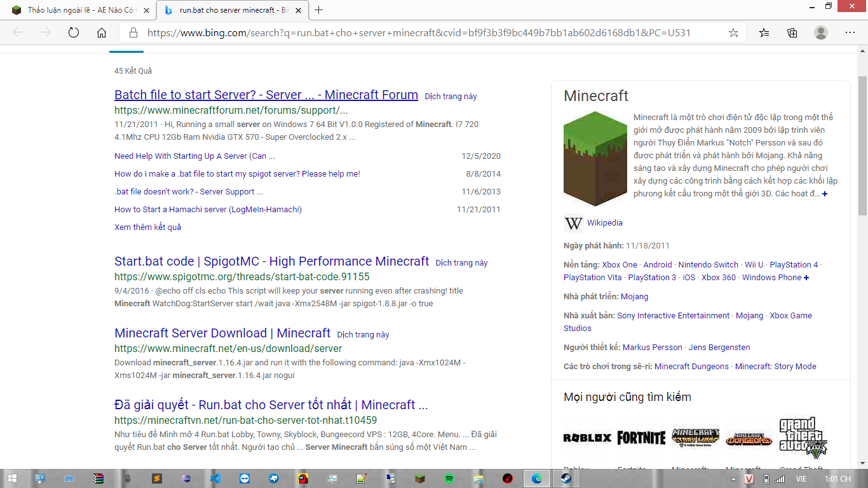Viewport: 868px width, 488px height.
Task: Open Visual Studio Code from the taskbar
Action: click(215, 478)
